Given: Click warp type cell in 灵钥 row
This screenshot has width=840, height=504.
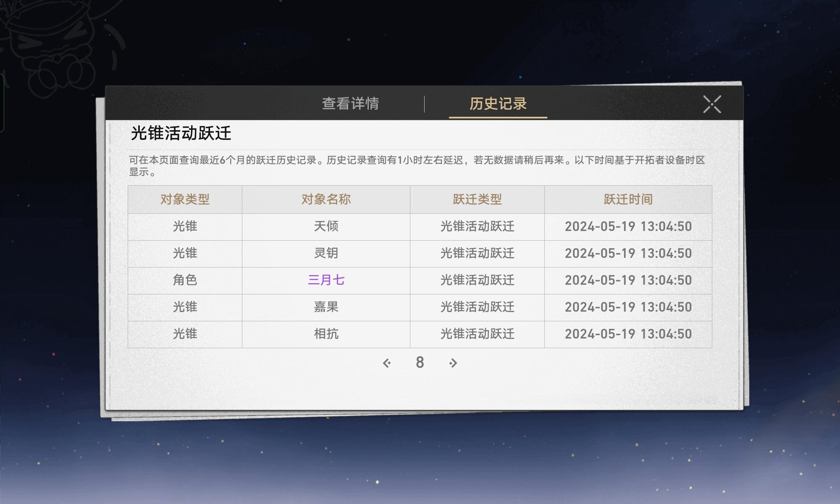Looking at the screenshot, I should point(477,253).
